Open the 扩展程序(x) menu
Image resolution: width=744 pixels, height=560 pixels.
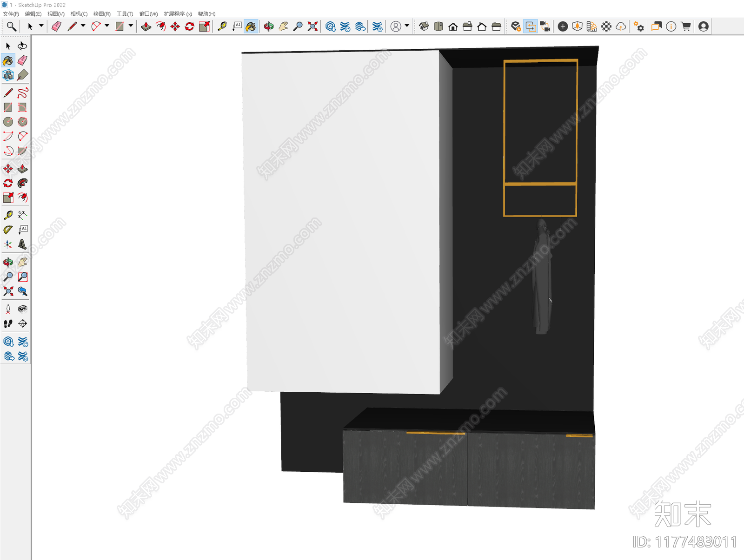(x=178, y=14)
